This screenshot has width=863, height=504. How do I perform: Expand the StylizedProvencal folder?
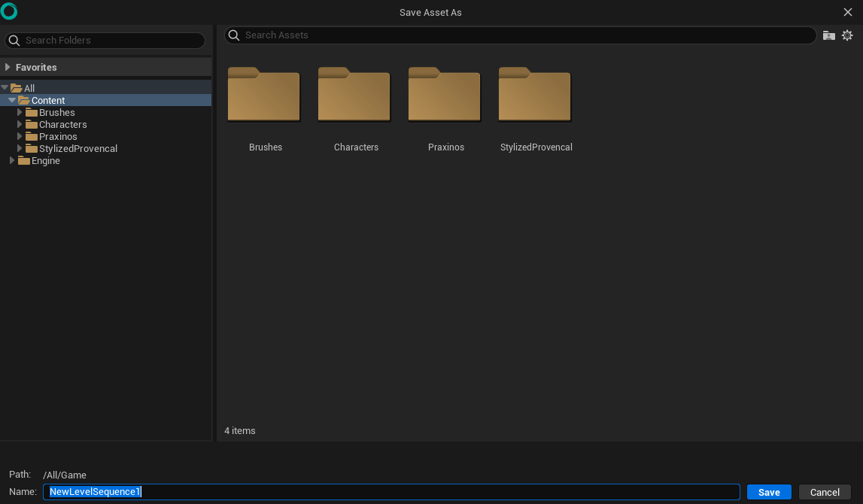(19, 148)
